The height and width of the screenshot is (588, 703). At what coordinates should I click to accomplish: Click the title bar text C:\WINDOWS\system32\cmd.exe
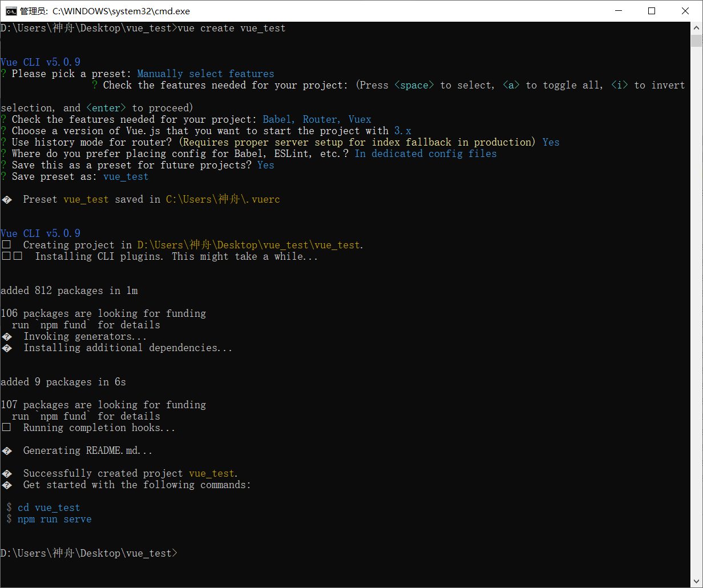coord(121,11)
